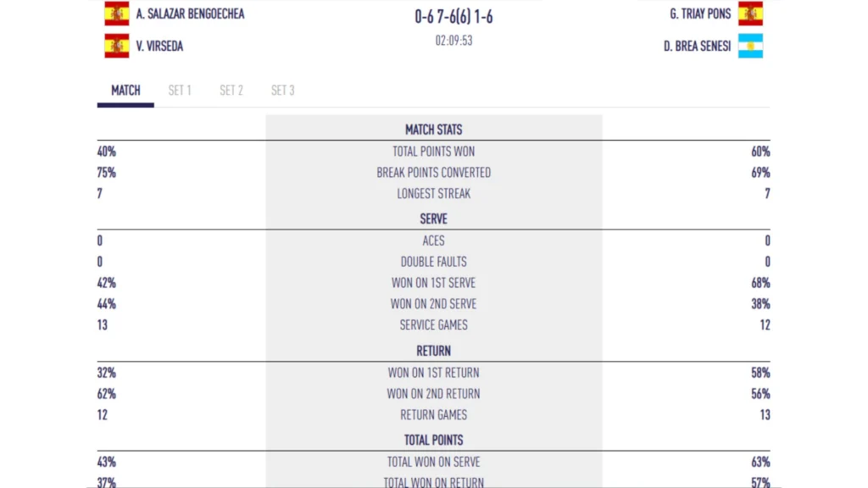Image resolution: width=868 pixels, height=488 pixels.
Task: Click the SERVE section header
Action: tap(433, 219)
